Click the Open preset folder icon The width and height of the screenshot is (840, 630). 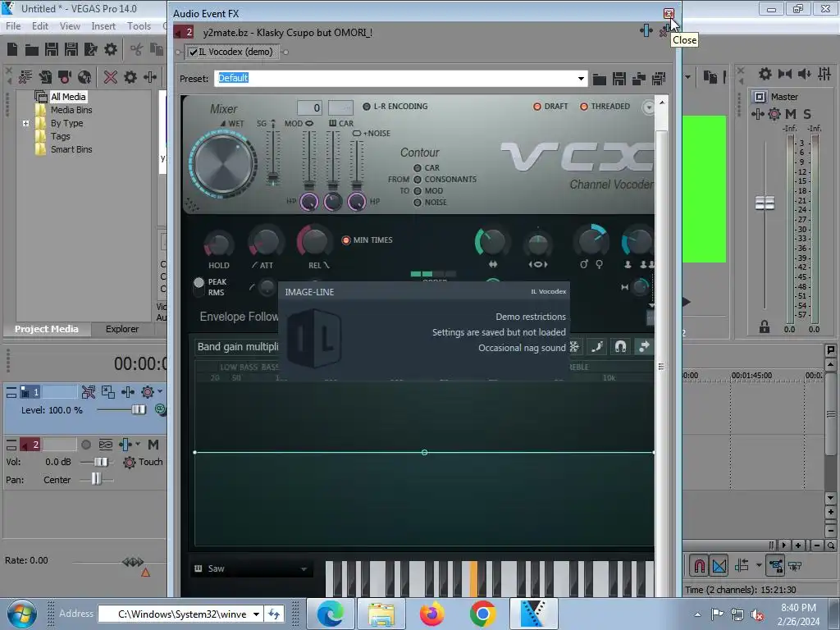600,80
